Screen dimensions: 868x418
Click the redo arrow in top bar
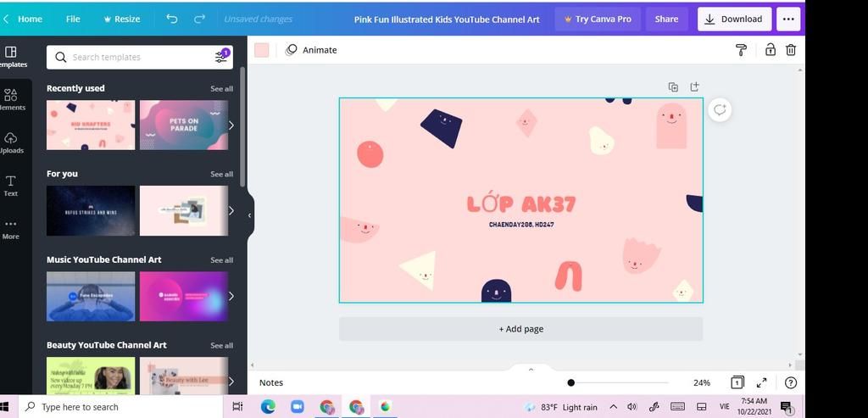(199, 19)
